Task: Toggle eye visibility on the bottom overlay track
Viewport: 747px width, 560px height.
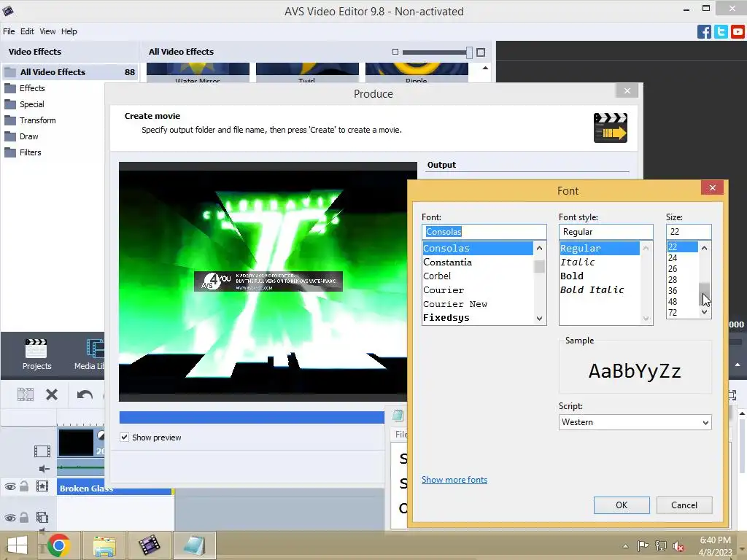Action: tap(10, 518)
